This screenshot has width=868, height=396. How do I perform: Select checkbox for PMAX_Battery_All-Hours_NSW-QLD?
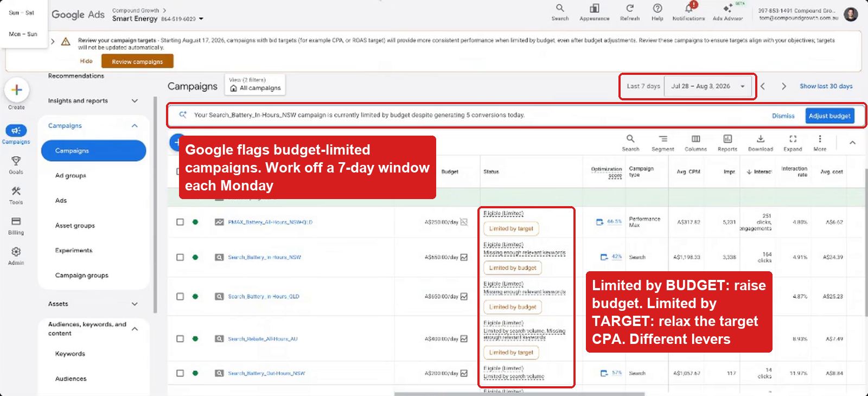coord(180,222)
